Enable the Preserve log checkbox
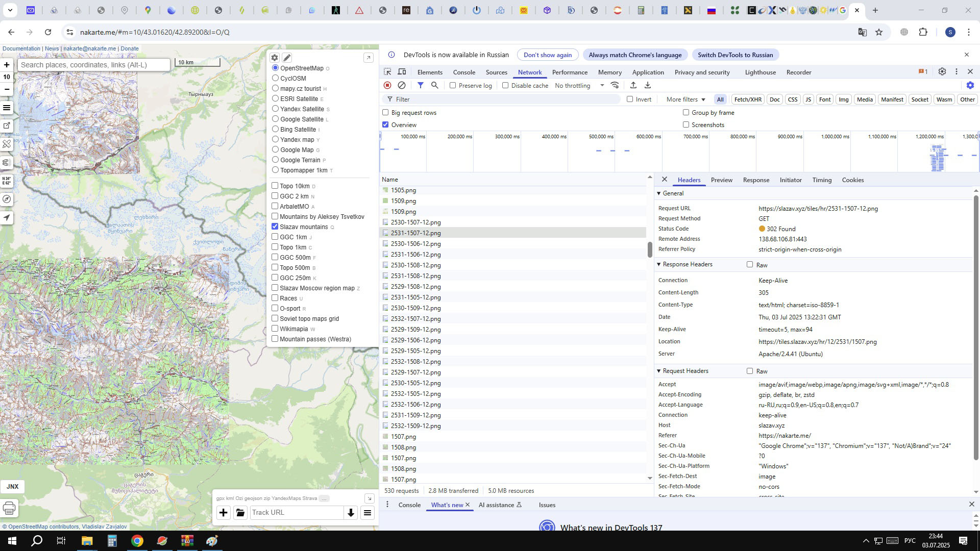 click(453, 85)
